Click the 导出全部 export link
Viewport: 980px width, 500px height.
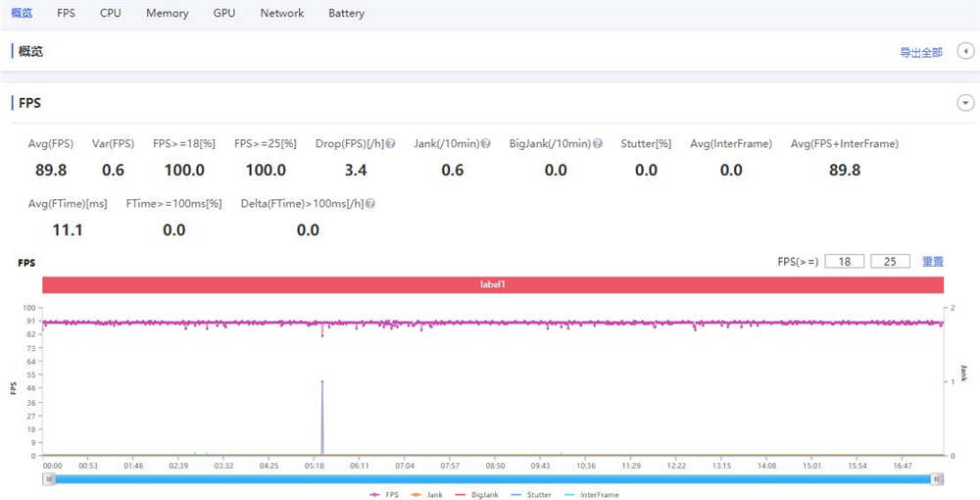(x=920, y=53)
